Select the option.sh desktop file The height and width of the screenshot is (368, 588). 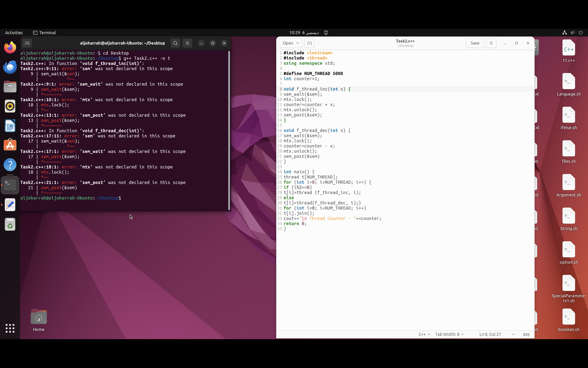click(x=569, y=253)
